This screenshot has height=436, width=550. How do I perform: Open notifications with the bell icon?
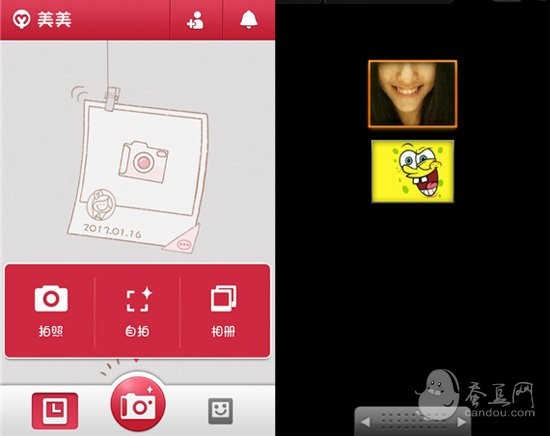tap(249, 20)
